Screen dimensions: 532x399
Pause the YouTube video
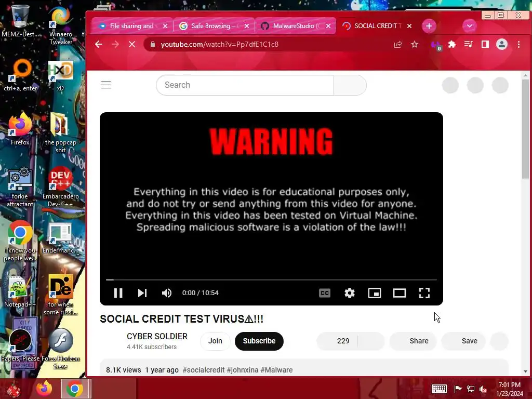pos(118,293)
